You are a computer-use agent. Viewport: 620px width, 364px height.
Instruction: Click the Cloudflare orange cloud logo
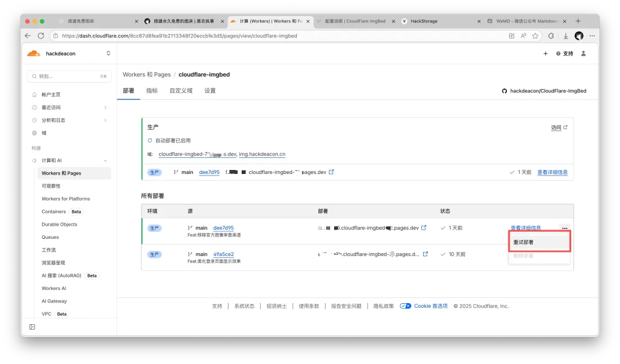tap(34, 53)
